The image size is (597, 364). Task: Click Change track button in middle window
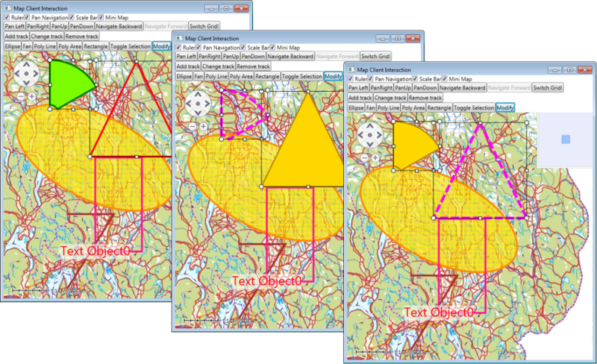(219, 66)
